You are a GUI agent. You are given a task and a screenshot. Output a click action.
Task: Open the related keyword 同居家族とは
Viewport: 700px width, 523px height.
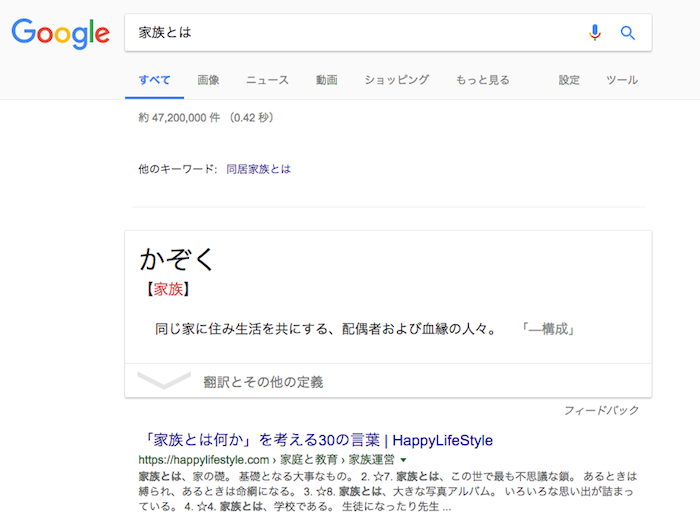[x=258, y=169]
